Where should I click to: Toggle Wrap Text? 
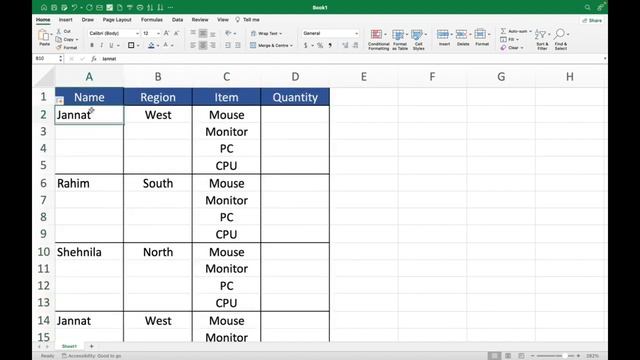(266, 33)
